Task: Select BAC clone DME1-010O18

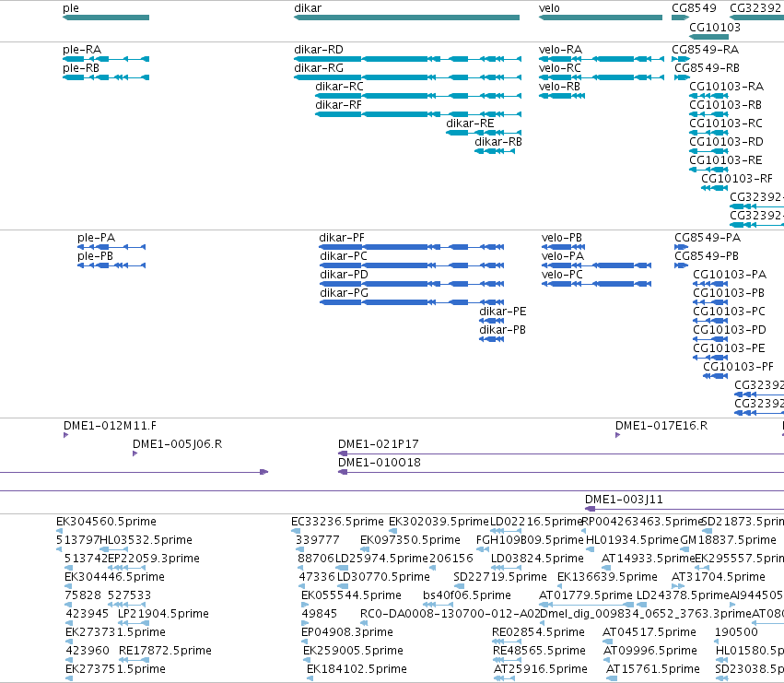Action: [x=561, y=472]
